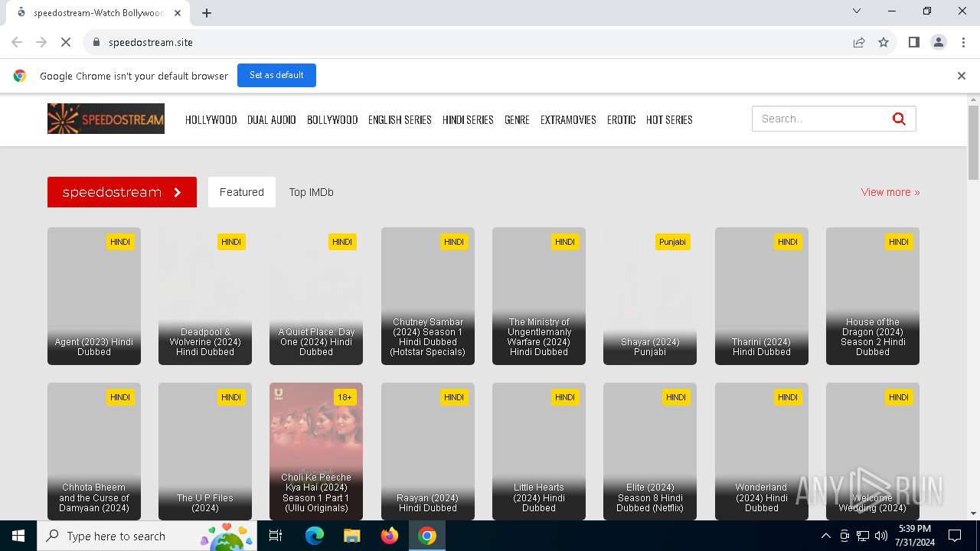Click the address bar URL speedostream.site
Viewport: 980px width, 551px height.
click(151, 42)
